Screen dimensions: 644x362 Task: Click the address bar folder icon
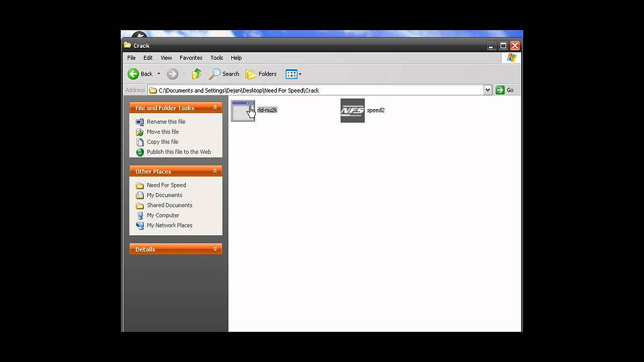tap(153, 90)
